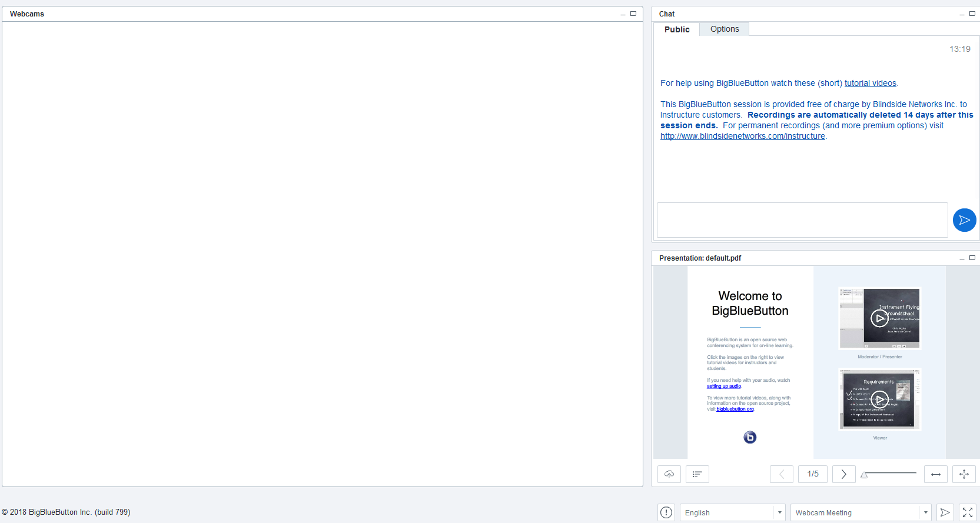
Task: Toggle full screen mode
Action: point(968,512)
